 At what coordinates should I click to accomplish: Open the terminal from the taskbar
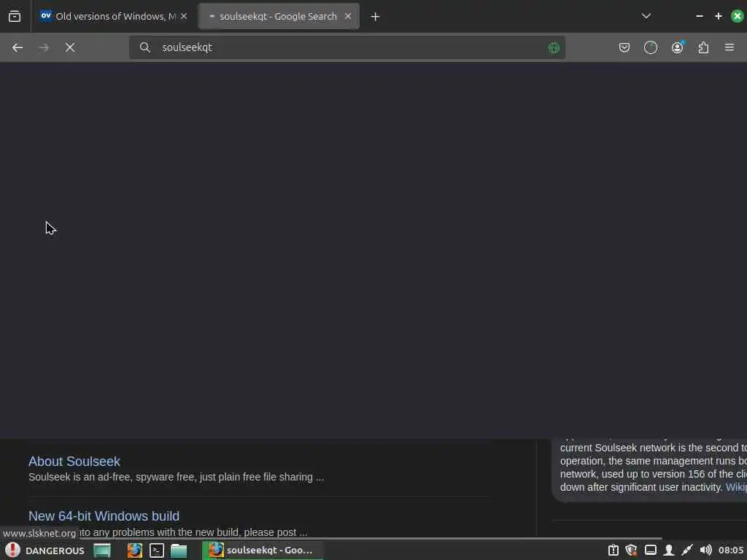click(157, 551)
